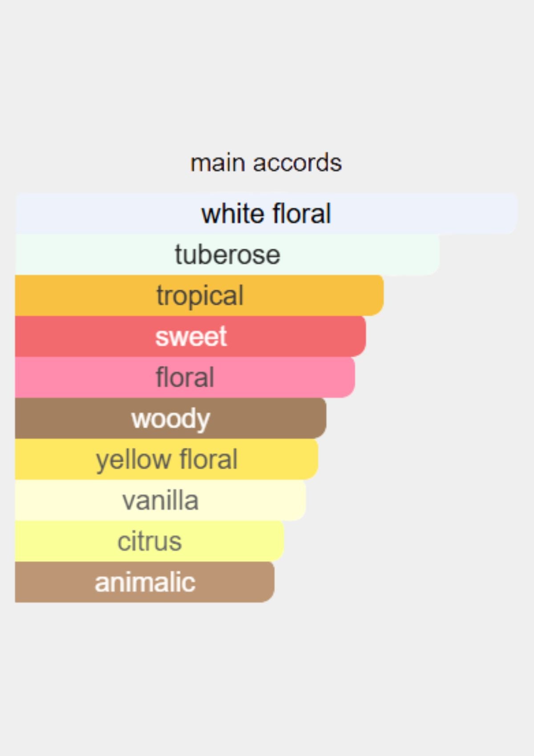The height and width of the screenshot is (756, 534).
Task: Select the "citrus" text label
Action: pyautogui.click(x=150, y=541)
